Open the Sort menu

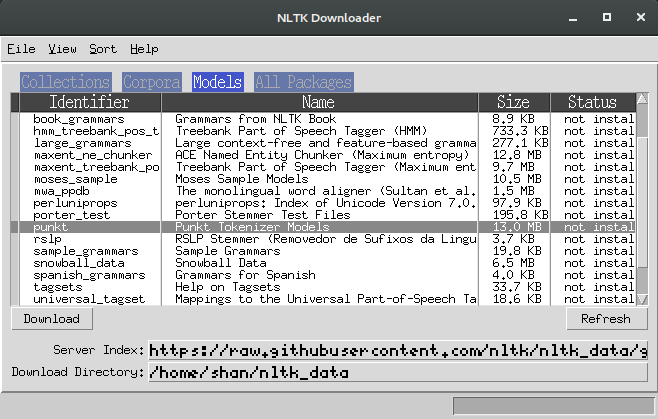point(103,49)
